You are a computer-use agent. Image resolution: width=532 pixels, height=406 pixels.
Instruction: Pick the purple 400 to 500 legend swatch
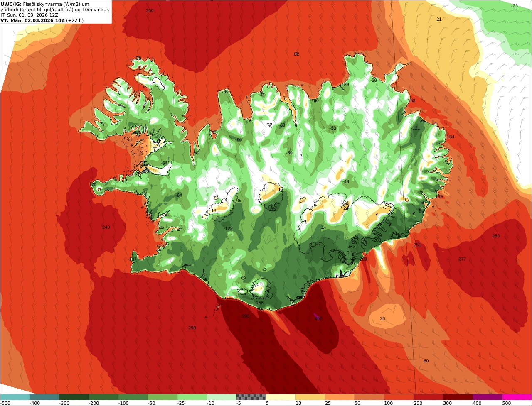(x=487, y=397)
